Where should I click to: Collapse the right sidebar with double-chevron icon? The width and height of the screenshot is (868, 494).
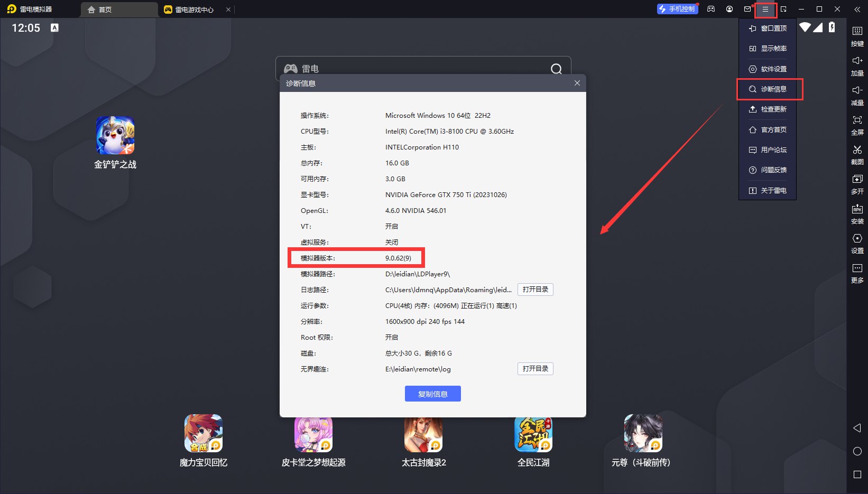857,10
